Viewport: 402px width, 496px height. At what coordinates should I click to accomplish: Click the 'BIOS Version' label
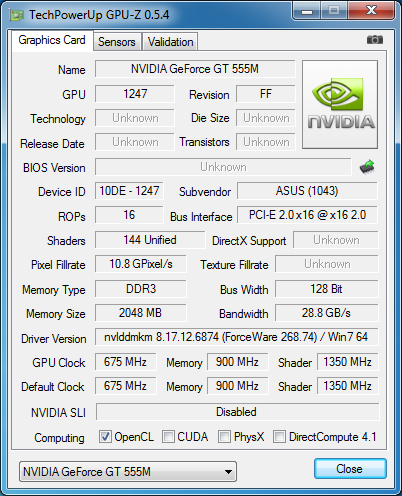[54, 168]
